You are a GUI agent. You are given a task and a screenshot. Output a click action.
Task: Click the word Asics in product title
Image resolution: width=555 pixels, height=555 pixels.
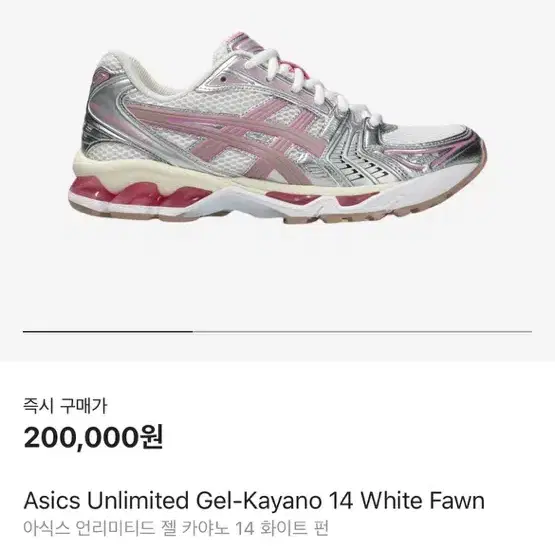click(x=52, y=500)
